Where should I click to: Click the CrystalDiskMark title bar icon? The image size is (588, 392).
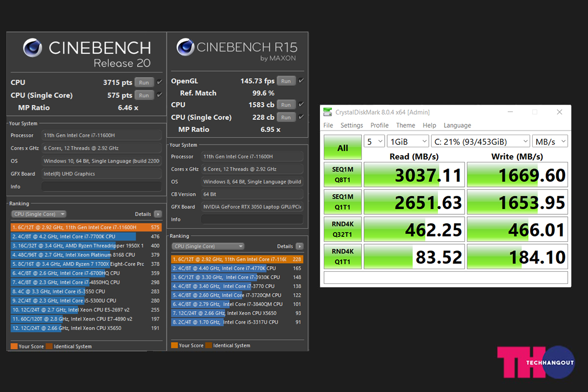click(x=327, y=112)
